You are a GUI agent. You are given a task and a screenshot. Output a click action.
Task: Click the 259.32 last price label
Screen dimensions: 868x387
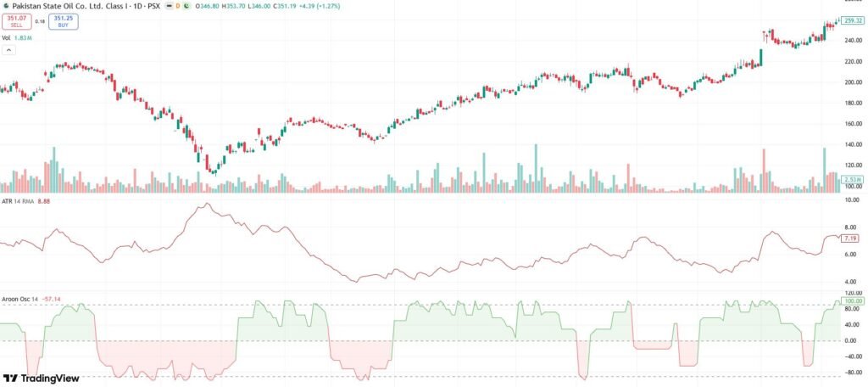pos(854,20)
